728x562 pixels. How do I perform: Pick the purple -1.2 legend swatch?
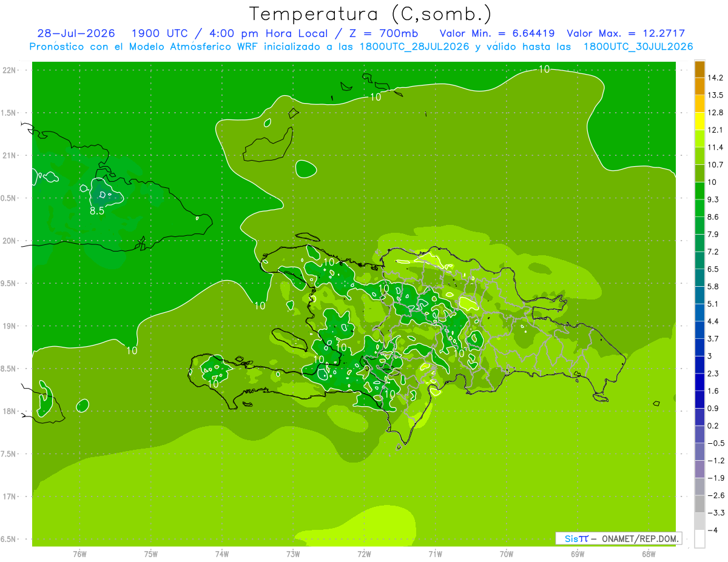click(x=699, y=452)
